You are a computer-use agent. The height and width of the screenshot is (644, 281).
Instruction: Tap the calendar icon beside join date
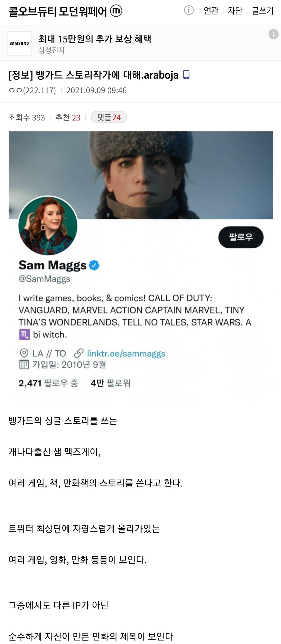[24, 365]
